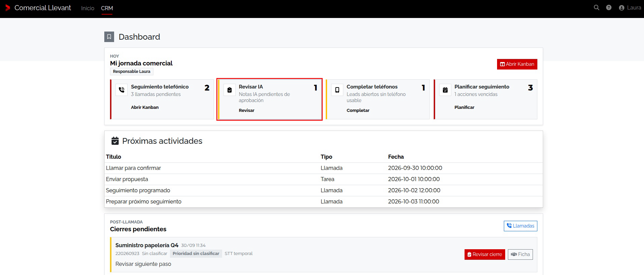Click the search magnifier icon in top bar
Image resolution: width=644 pixels, height=275 pixels.
coord(597,7)
